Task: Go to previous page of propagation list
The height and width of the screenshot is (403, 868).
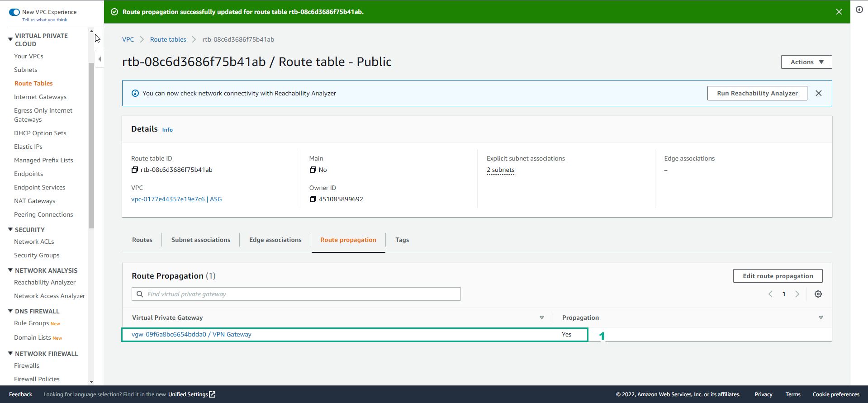Action: pos(770,294)
